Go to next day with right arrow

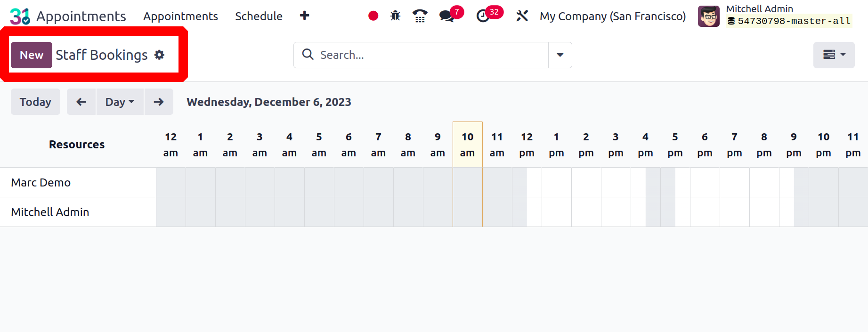click(x=159, y=102)
